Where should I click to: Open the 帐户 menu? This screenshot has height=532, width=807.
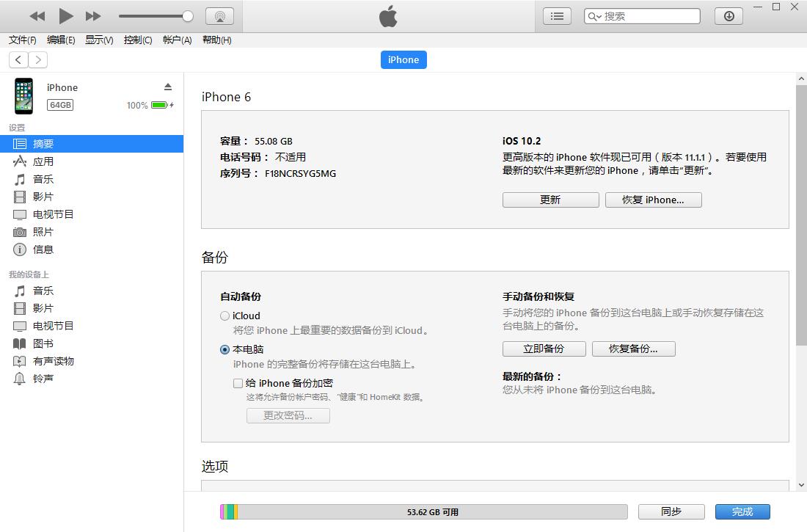pos(176,40)
